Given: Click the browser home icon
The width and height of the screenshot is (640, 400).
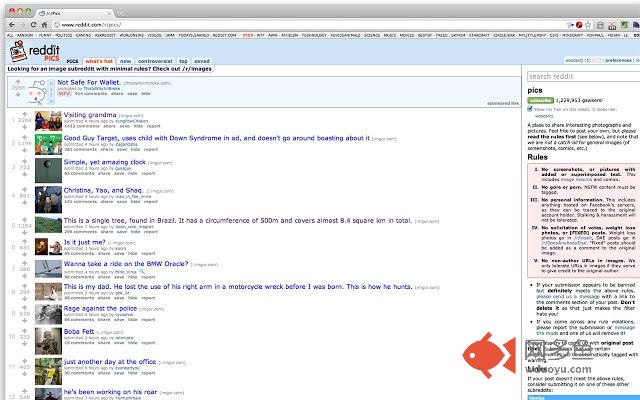Looking at the screenshot, I should (44, 25).
